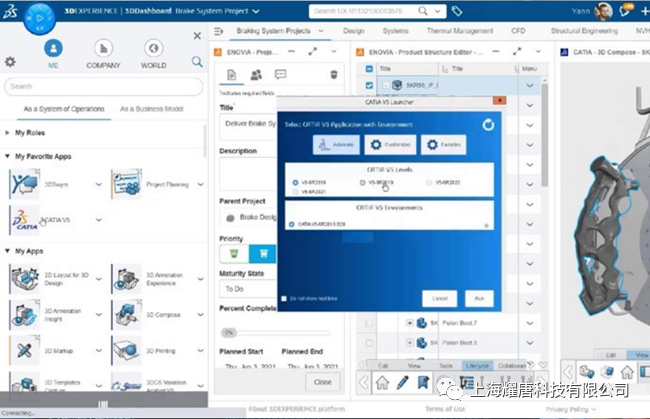
Task: Select V5-6R2019 level radio button
Action: (x=362, y=182)
